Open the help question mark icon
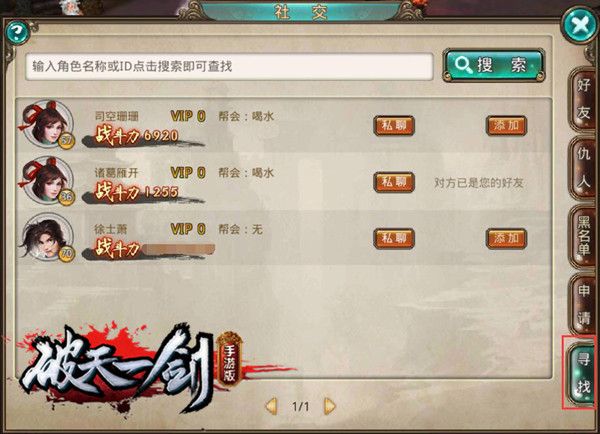 pyautogui.click(x=17, y=33)
